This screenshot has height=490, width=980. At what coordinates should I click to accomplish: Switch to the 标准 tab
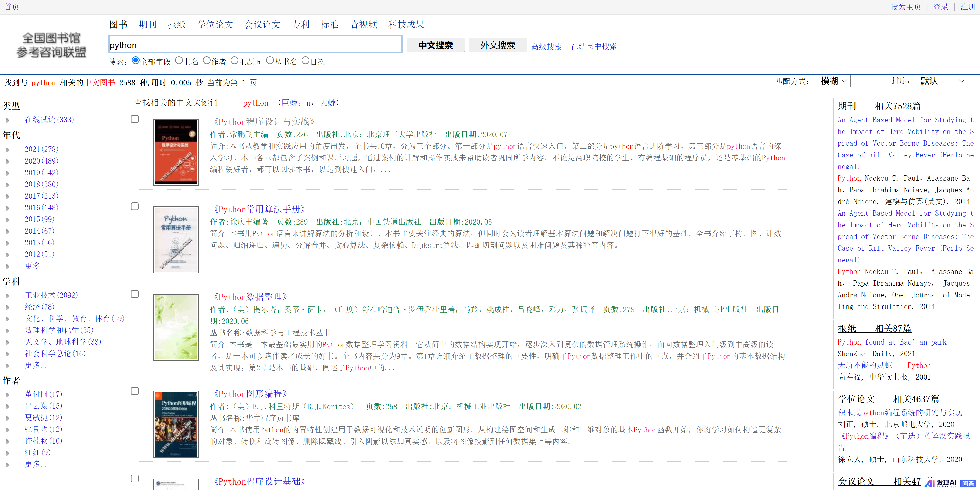[x=330, y=24]
